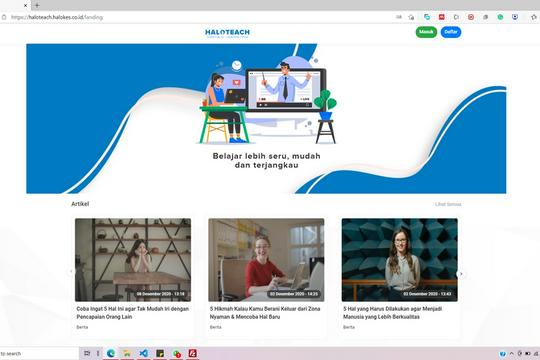Open article 'Coba Ingat 5 Hal Ini'
540x360 pixels.
[133, 313]
